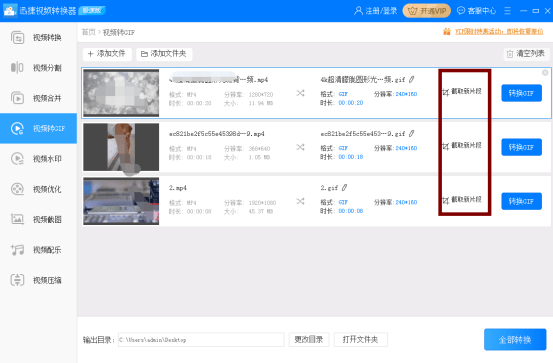Click the gift icon beside VIP promotion
The width and height of the screenshot is (553, 363).
446,32
